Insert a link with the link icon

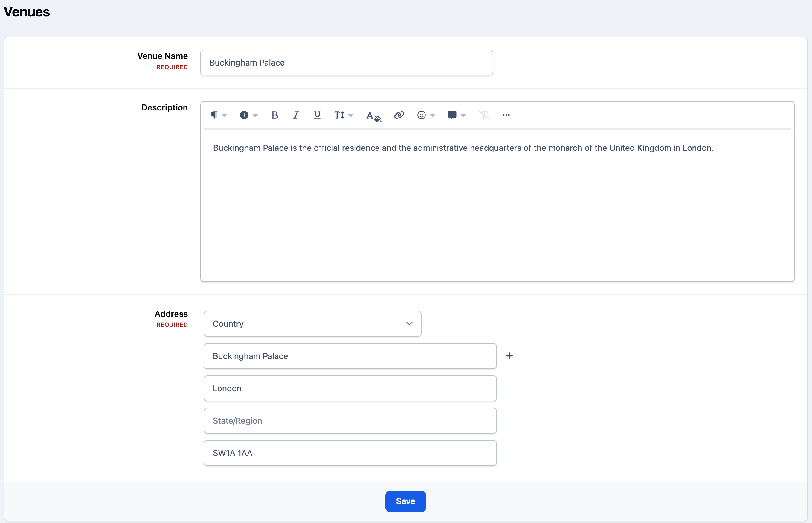click(x=399, y=115)
